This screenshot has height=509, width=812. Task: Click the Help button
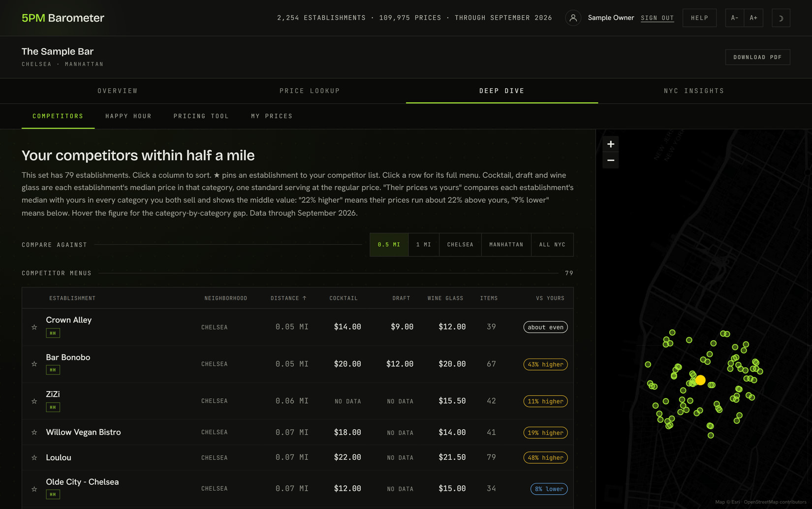(x=699, y=18)
